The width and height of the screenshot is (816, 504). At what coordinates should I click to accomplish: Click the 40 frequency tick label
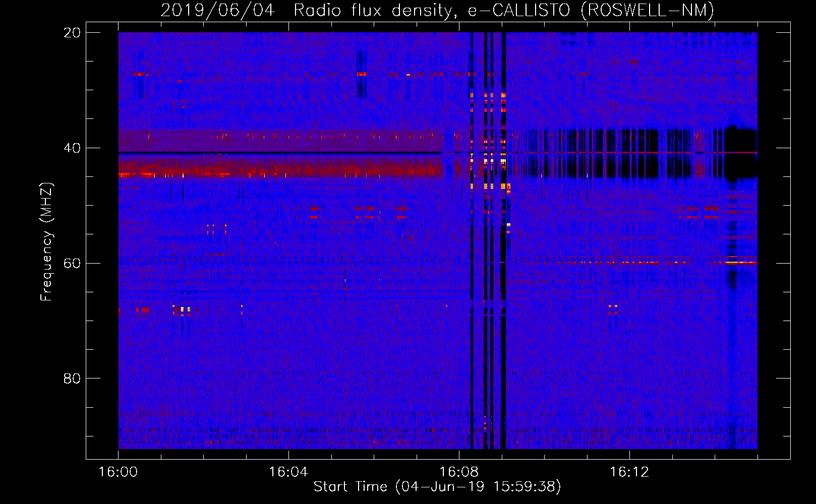click(72, 148)
